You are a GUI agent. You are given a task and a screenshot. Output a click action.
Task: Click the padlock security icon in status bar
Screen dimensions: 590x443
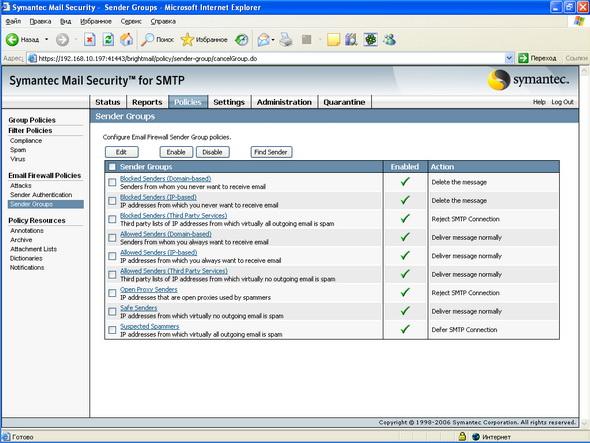[462, 437]
